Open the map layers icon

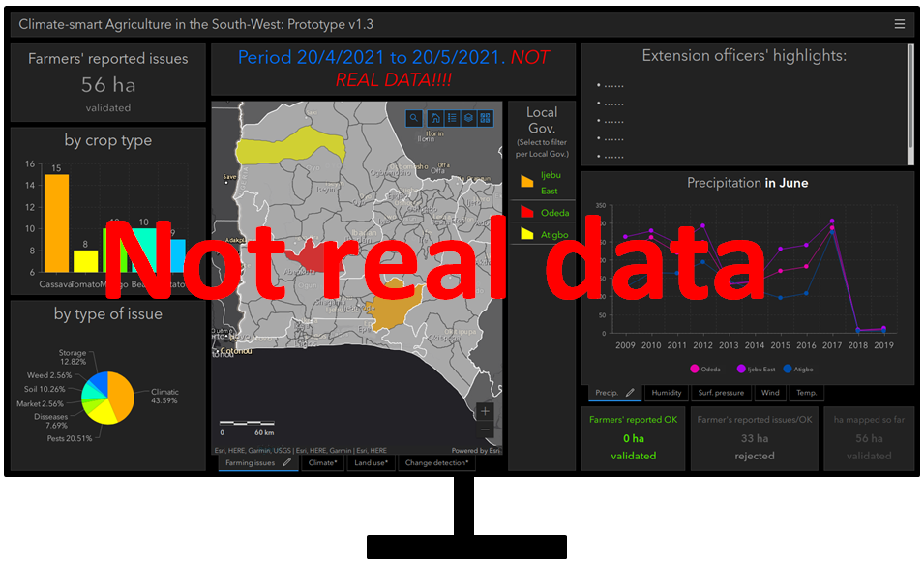click(468, 118)
